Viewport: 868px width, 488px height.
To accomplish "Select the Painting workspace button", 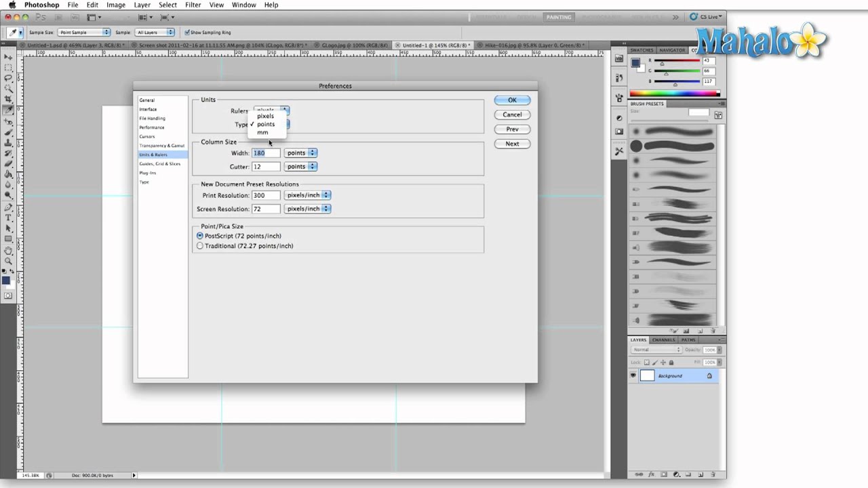I will coord(559,17).
